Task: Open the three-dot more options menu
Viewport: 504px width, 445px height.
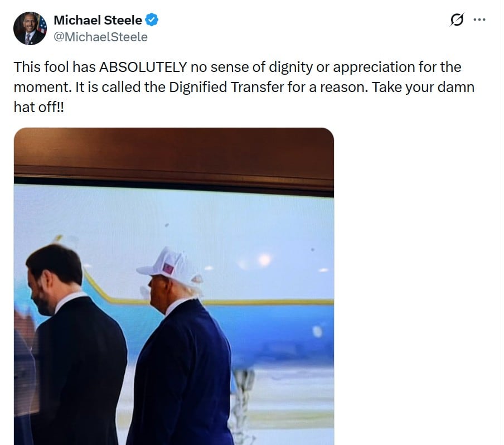Action: 479,20
